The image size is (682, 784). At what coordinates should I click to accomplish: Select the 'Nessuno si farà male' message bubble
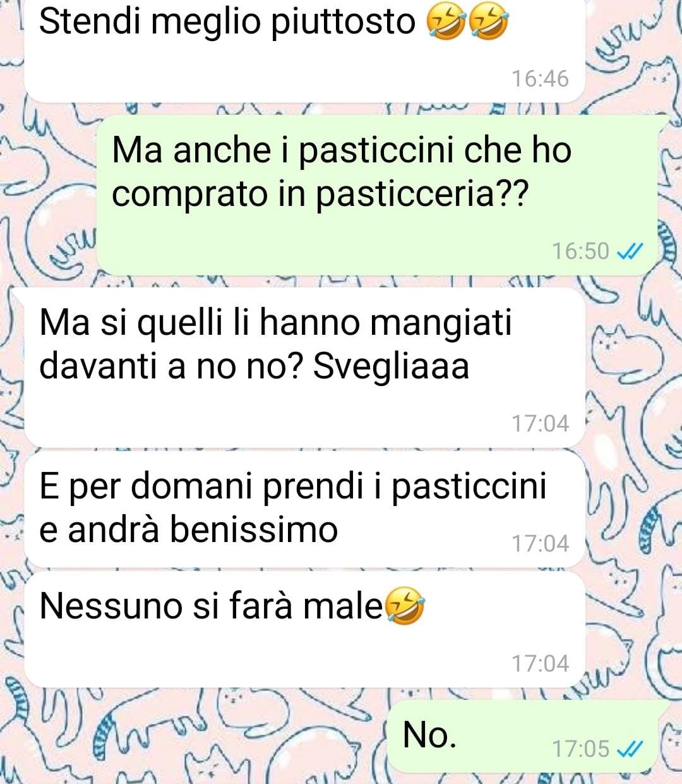(x=304, y=629)
